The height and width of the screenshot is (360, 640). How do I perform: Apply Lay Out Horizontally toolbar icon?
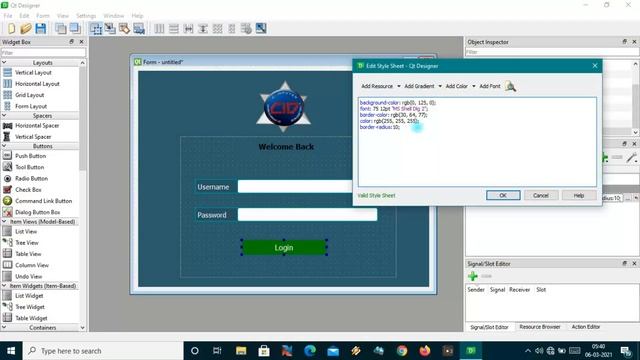(x=159, y=29)
